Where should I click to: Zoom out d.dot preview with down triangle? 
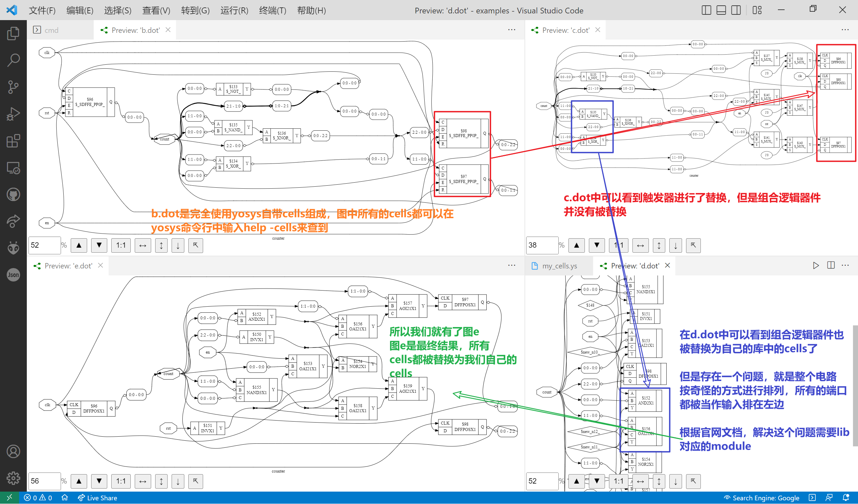click(597, 481)
